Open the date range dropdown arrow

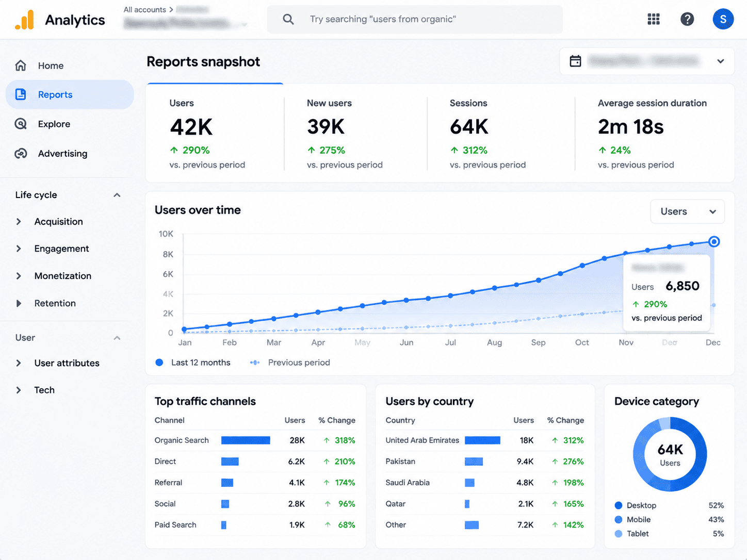[721, 61]
